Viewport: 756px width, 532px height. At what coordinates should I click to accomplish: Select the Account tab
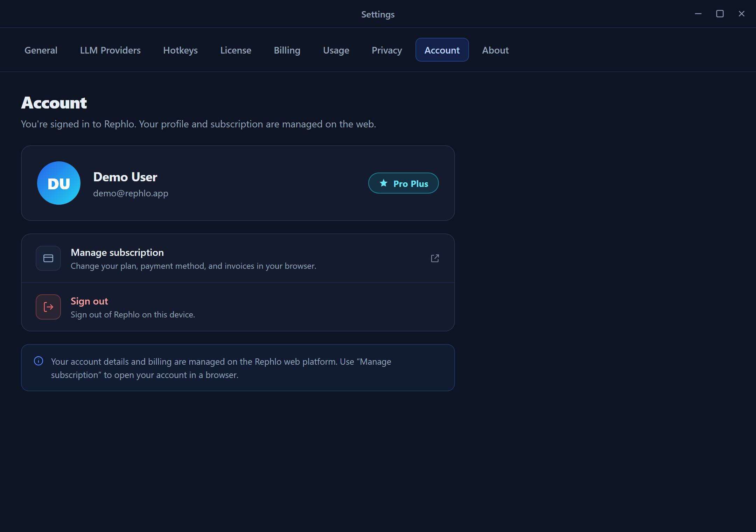pyautogui.click(x=442, y=50)
